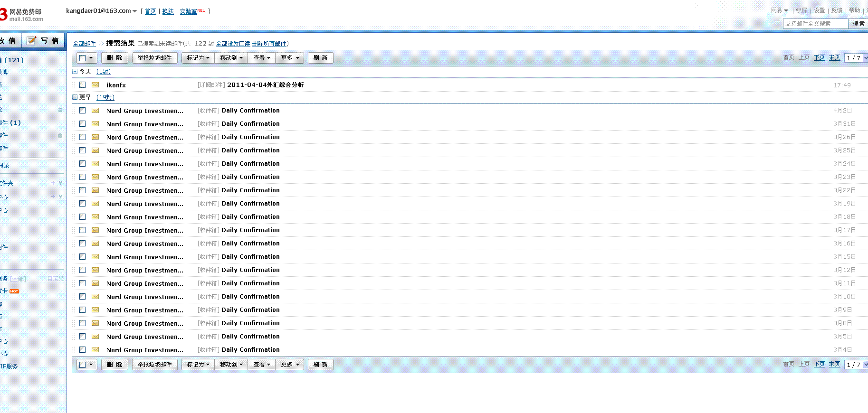Open the 换肤 skin link
This screenshot has width=868, height=413.
[x=168, y=11]
